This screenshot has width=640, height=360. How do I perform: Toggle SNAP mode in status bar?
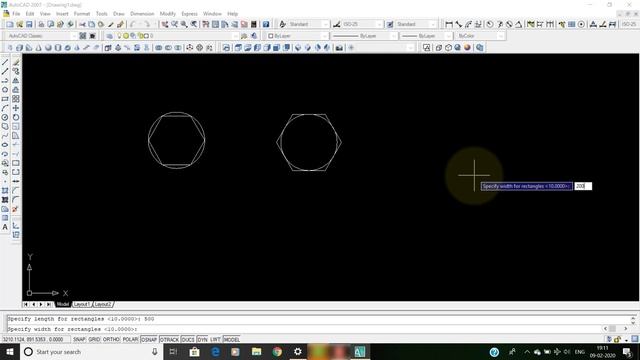[x=79, y=339]
